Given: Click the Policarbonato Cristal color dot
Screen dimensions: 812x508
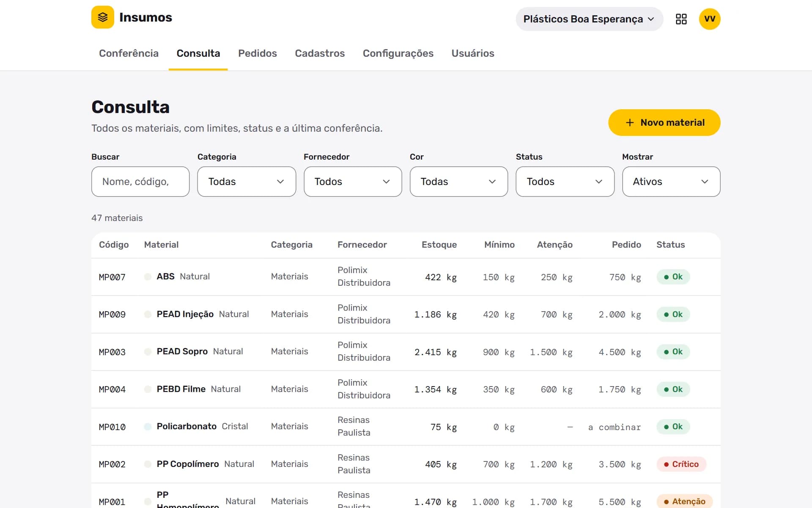Looking at the screenshot, I should coord(148,427).
